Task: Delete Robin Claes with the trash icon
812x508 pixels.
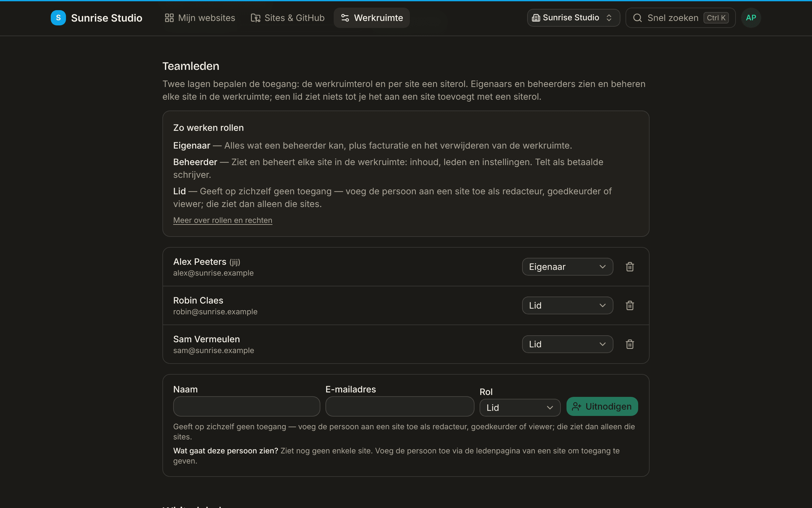Action: pos(630,305)
